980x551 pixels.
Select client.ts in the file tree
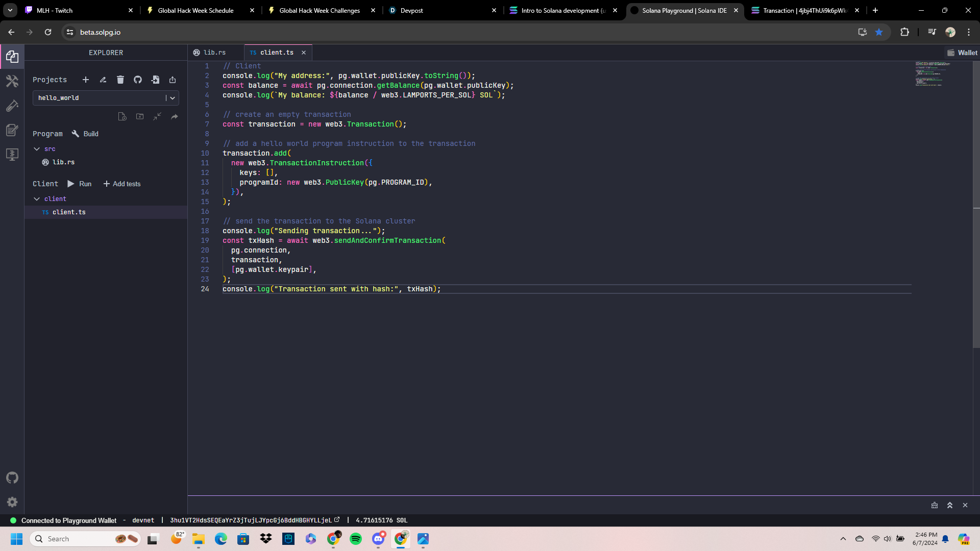tap(69, 212)
